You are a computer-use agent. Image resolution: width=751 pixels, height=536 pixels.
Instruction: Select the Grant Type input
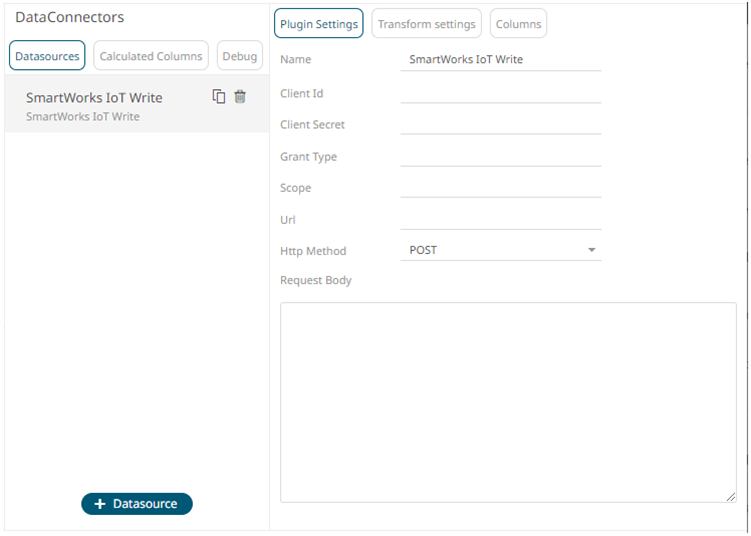click(500, 156)
